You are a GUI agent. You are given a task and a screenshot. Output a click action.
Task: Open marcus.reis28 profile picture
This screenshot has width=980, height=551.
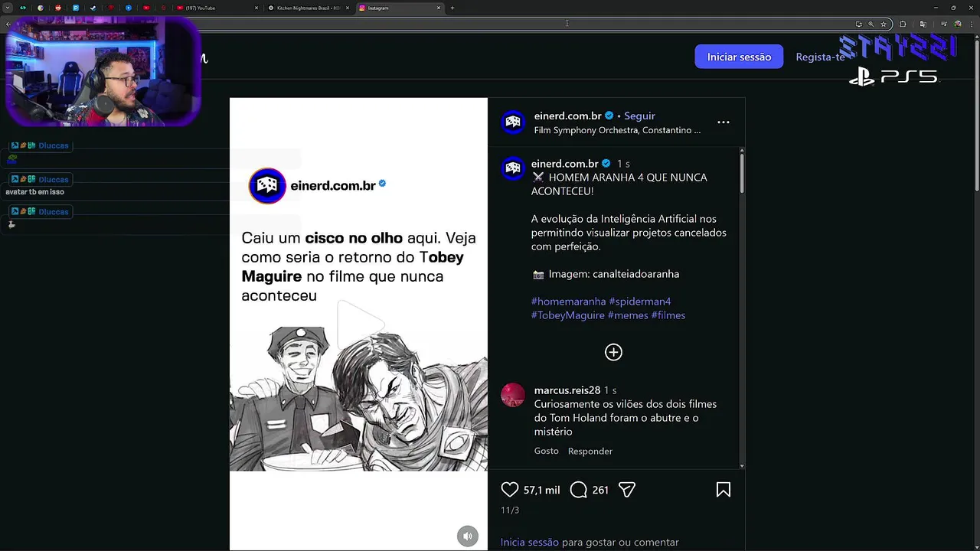[513, 396]
